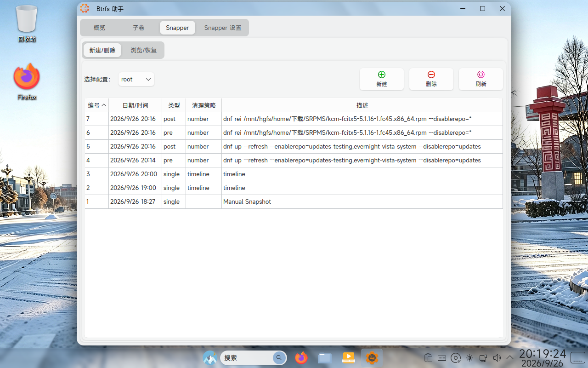
Task: Open the volume tray icon
Action: [x=497, y=358]
